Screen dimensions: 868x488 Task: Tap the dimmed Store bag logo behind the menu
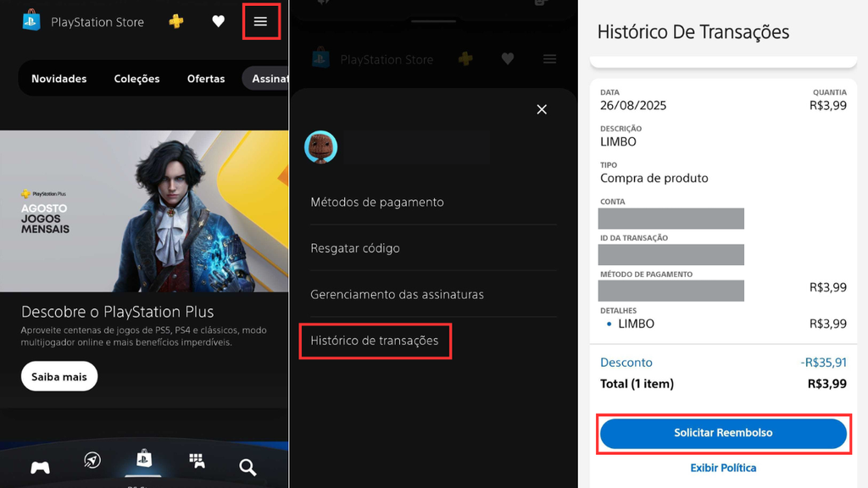pos(321,58)
